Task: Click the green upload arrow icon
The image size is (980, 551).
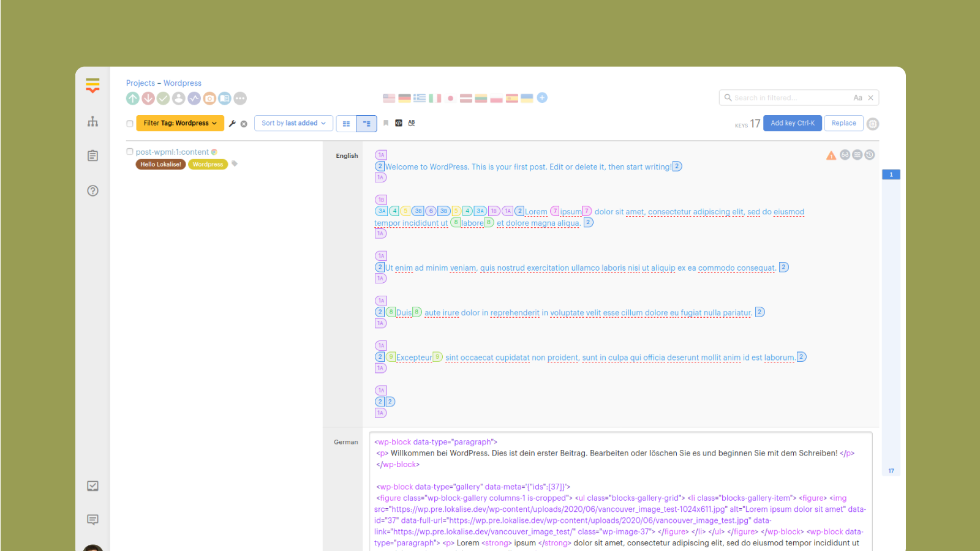Action: pos(132,98)
